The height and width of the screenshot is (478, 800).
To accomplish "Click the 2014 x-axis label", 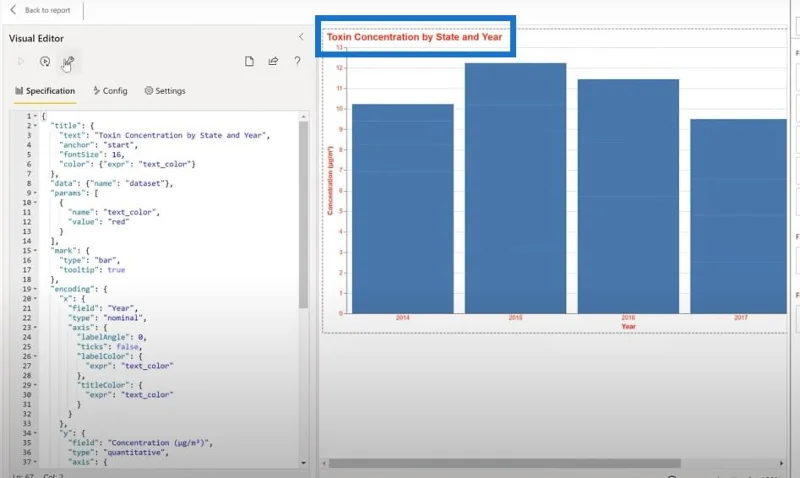I will 403,317.
